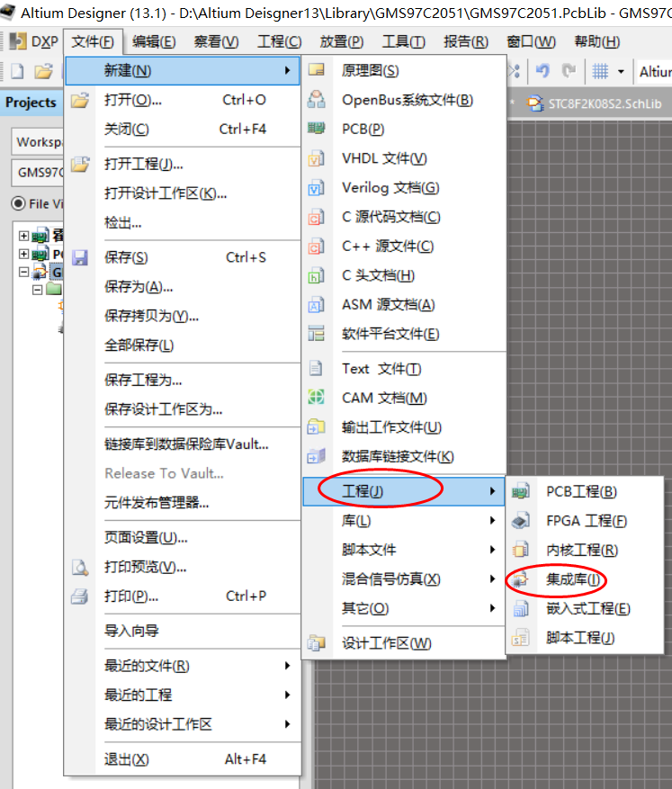672x789 pixels.
Task: Open the 报告(R) menu
Action: pos(466,41)
